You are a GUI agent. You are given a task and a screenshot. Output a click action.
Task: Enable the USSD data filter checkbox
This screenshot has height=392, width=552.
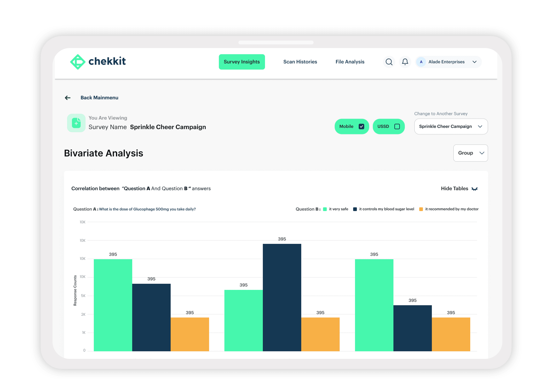point(397,126)
